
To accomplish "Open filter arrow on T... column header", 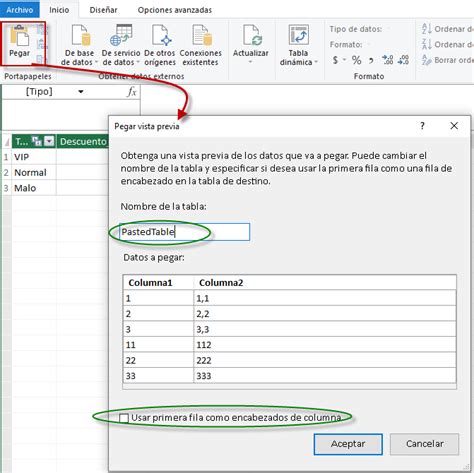I will tap(49, 141).
